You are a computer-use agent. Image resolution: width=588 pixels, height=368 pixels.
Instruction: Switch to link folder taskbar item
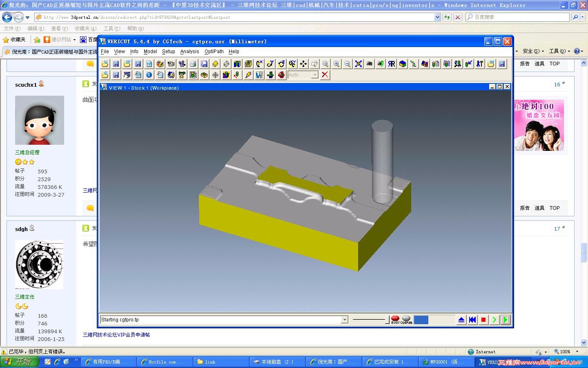[220, 362]
